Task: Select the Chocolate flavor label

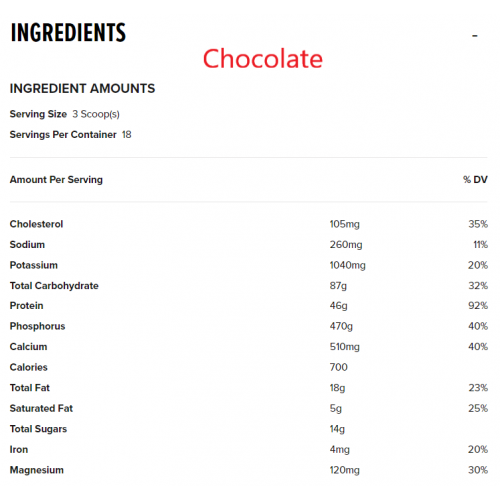Action: click(x=263, y=59)
